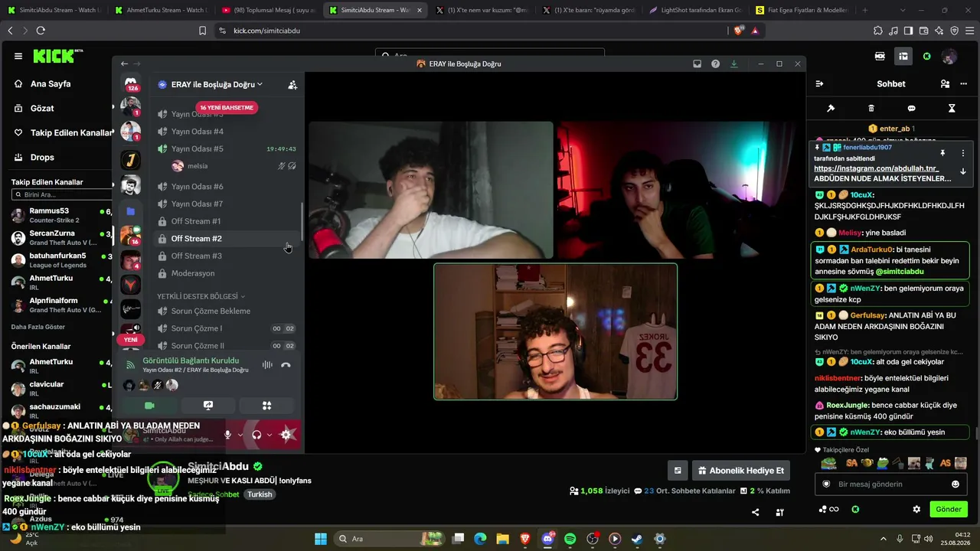Open sachauzumaki in recommended channels
Viewport: 980px width, 551px height.
[x=61, y=410]
